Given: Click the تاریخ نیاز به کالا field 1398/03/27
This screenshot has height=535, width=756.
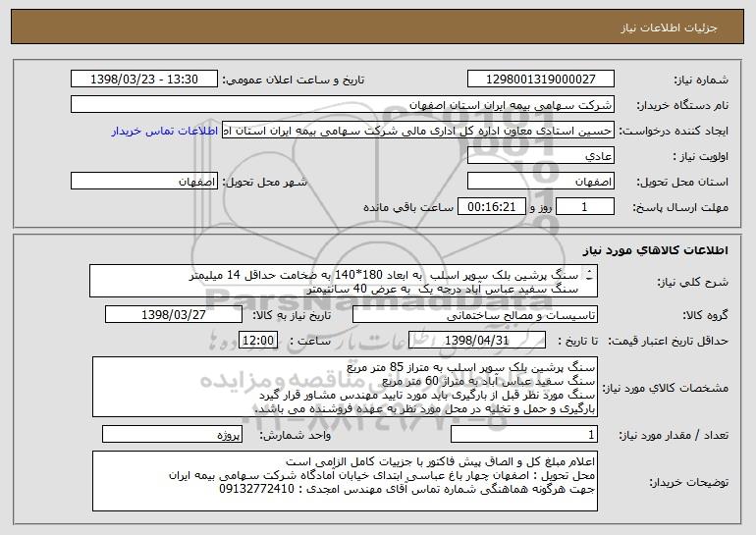Looking at the screenshot, I should 174,315.
